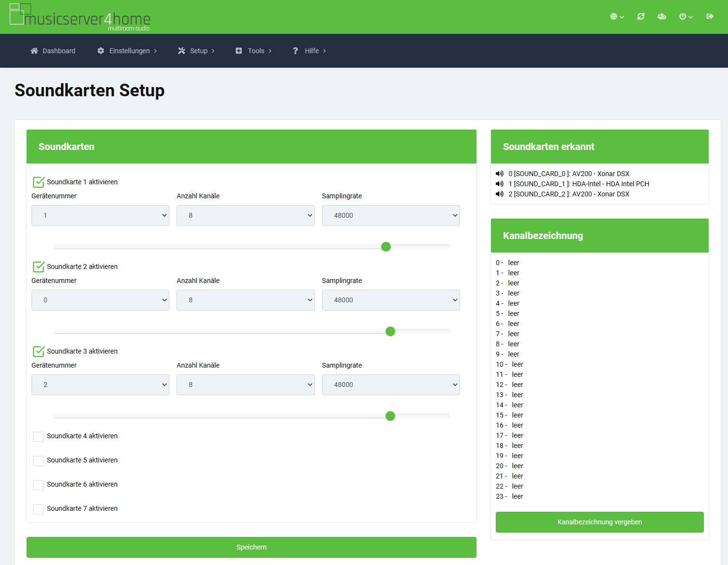Uncheck Soundkarte 2 aktivieren
Screen dimensions: 728x565
pyautogui.click(x=39, y=267)
